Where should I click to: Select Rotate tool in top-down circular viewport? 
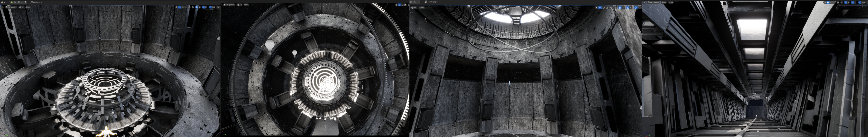[402, 5]
